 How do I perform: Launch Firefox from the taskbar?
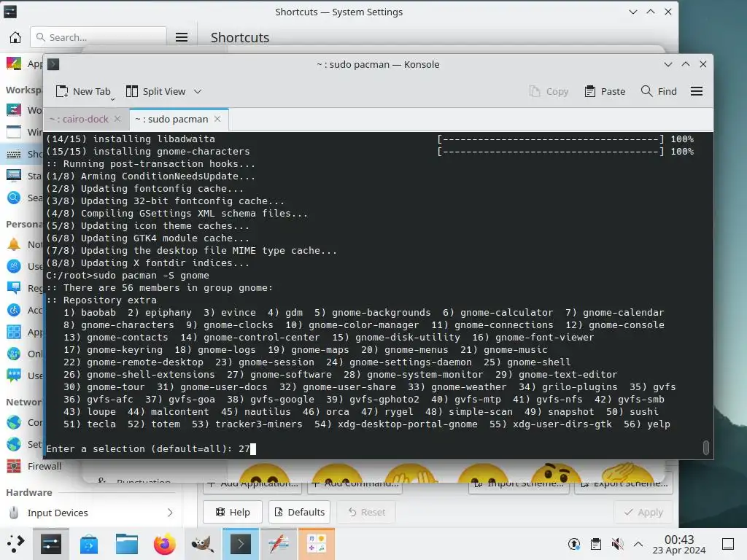pos(164,544)
